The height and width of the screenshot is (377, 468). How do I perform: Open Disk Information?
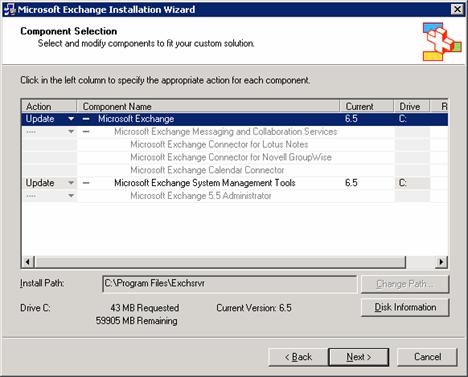[x=405, y=307]
